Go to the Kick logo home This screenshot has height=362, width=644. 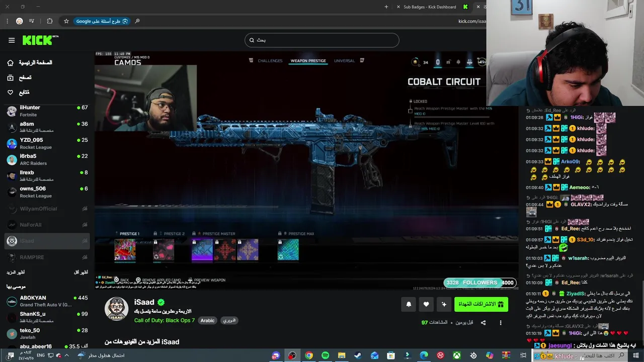[40, 40]
